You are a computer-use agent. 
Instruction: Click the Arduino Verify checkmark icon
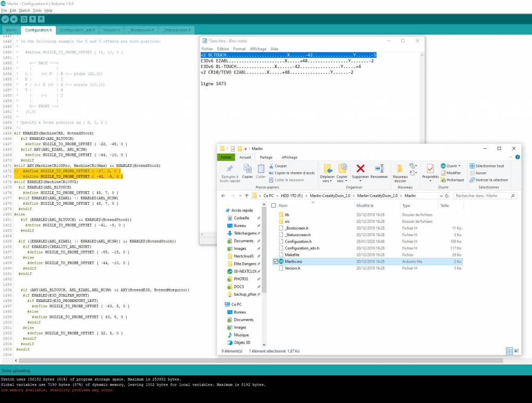tap(5, 19)
